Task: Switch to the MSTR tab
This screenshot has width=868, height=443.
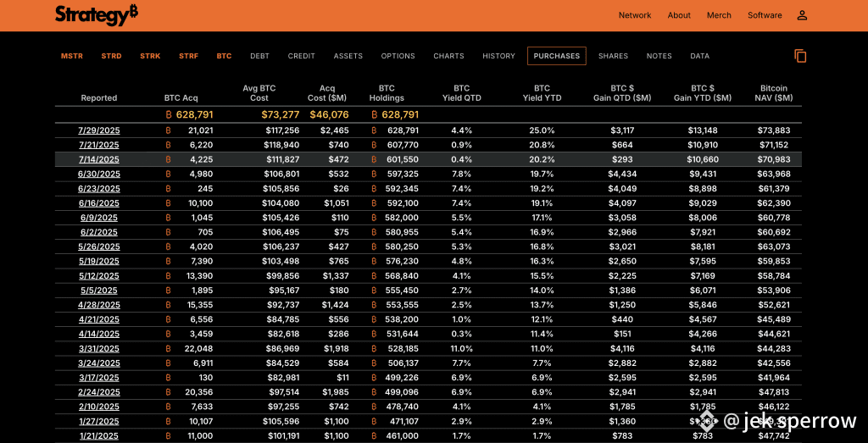Action: 72,56
